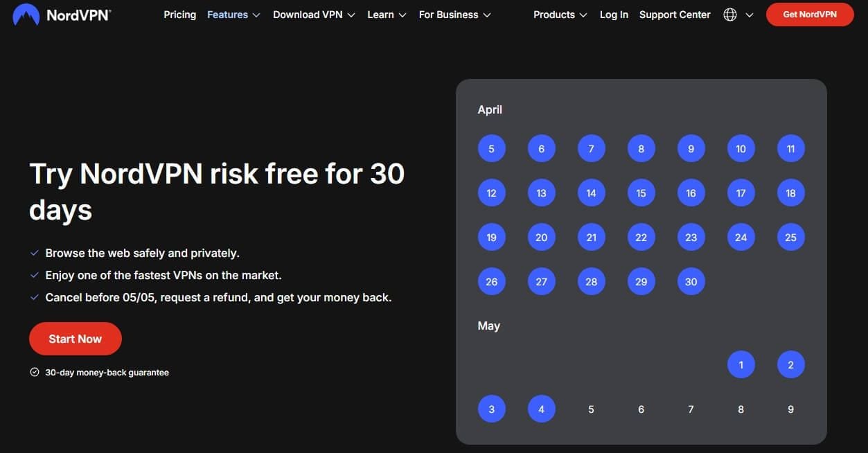Click the date 13 in April
The height and width of the screenshot is (453, 868).
(541, 193)
